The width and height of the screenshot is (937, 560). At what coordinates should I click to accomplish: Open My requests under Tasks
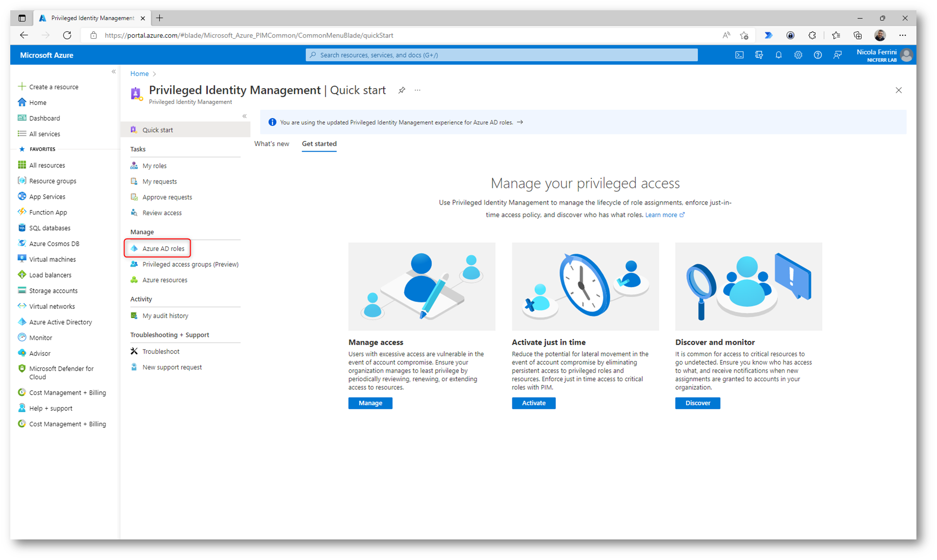point(159,182)
